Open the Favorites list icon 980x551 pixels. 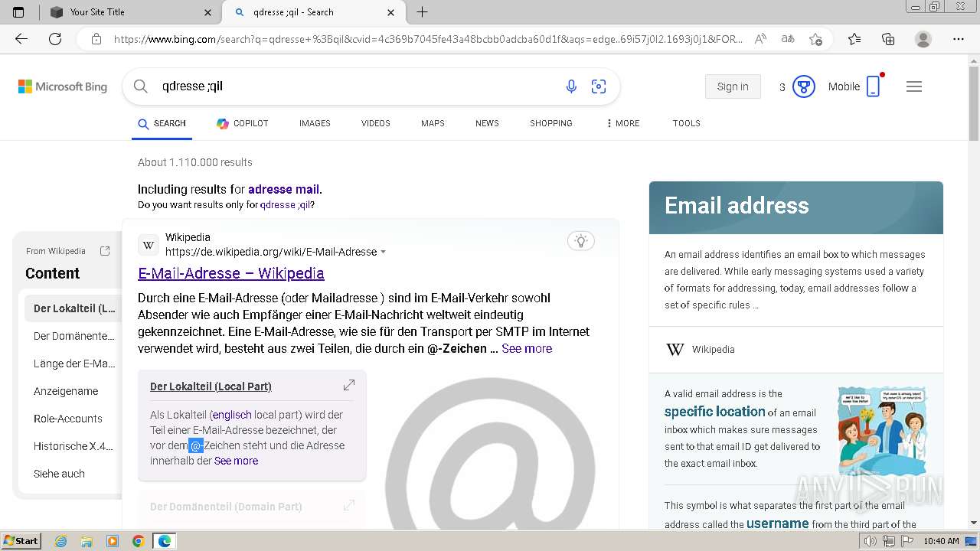click(854, 39)
